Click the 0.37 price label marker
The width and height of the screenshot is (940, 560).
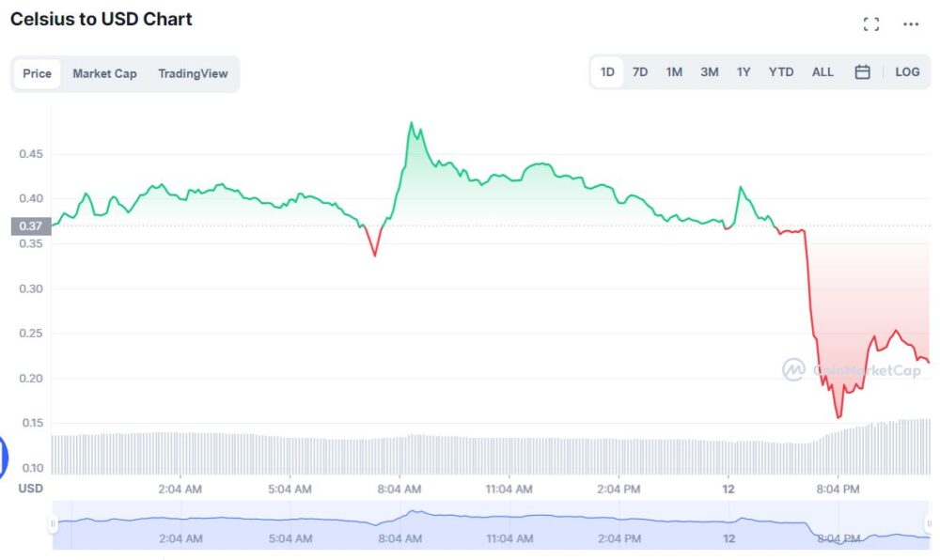[x=31, y=226]
